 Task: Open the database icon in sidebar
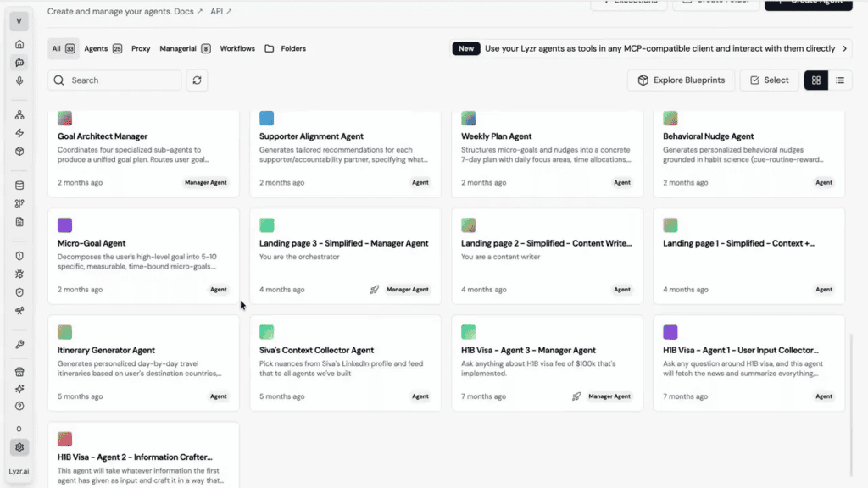point(19,186)
